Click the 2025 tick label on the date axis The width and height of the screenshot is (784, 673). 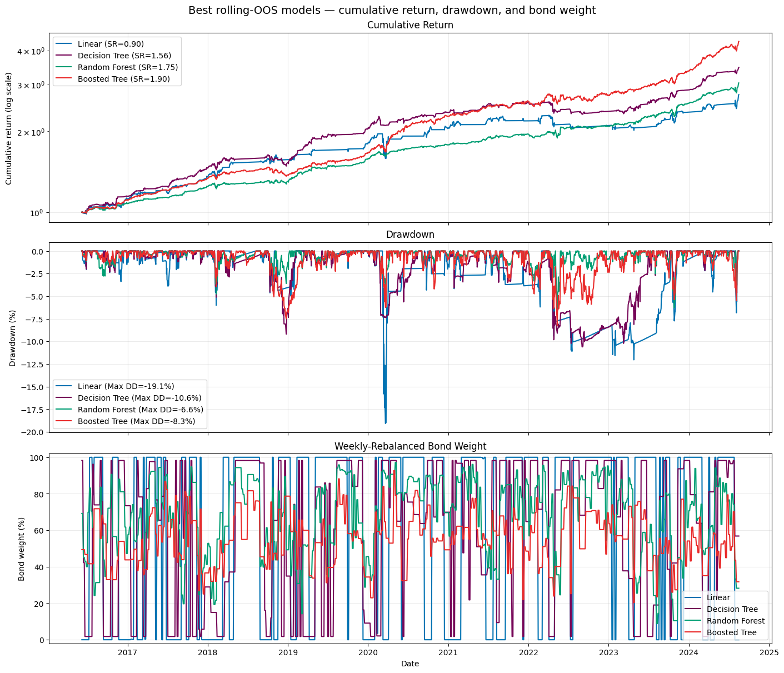point(769,653)
